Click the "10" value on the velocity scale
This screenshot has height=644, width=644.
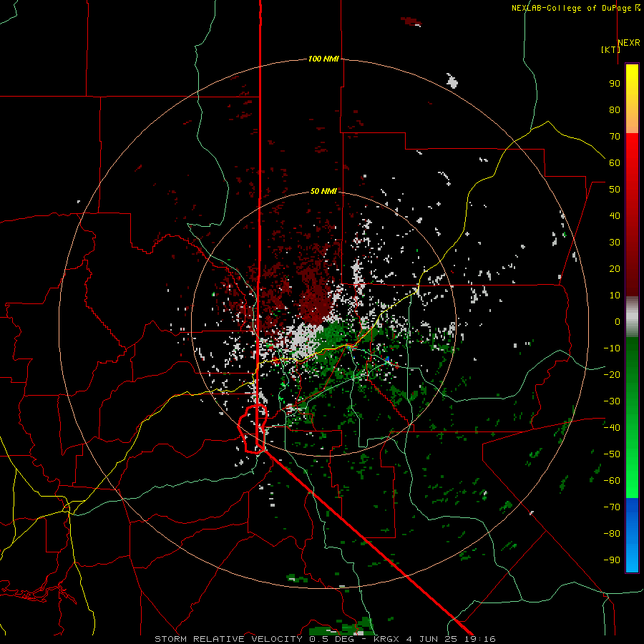pyautogui.click(x=615, y=296)
